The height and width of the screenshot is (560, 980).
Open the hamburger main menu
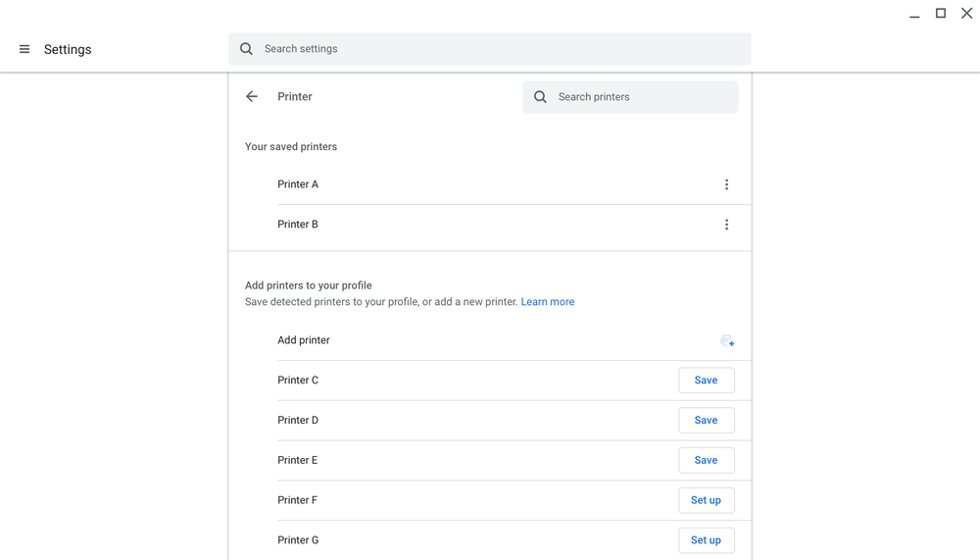point(24,49)
